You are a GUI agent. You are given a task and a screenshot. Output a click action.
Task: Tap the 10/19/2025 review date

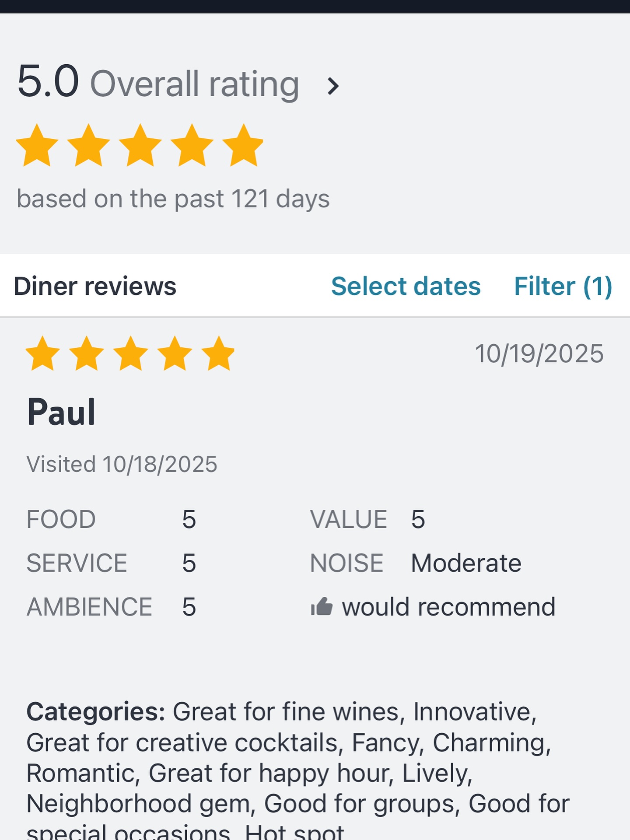coord(539,353)
